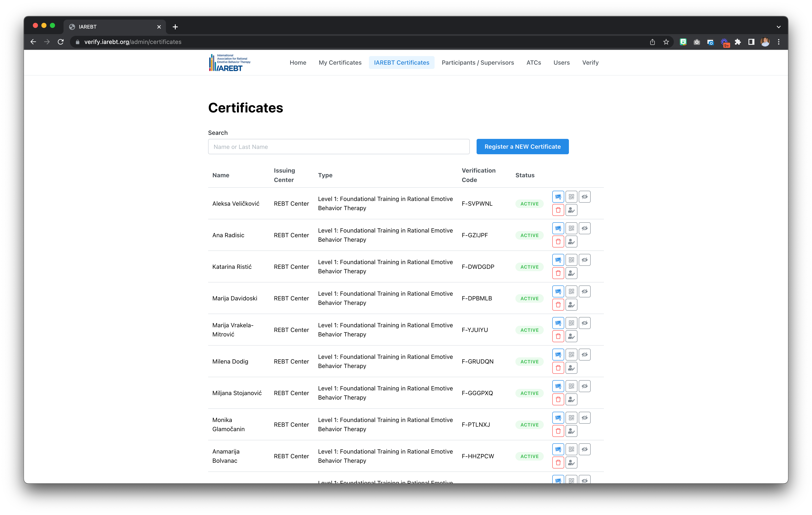This screenshot has width=812, height=515.
Task: Open QR code for Milena Dodig
Action: [x=571, y=355]
